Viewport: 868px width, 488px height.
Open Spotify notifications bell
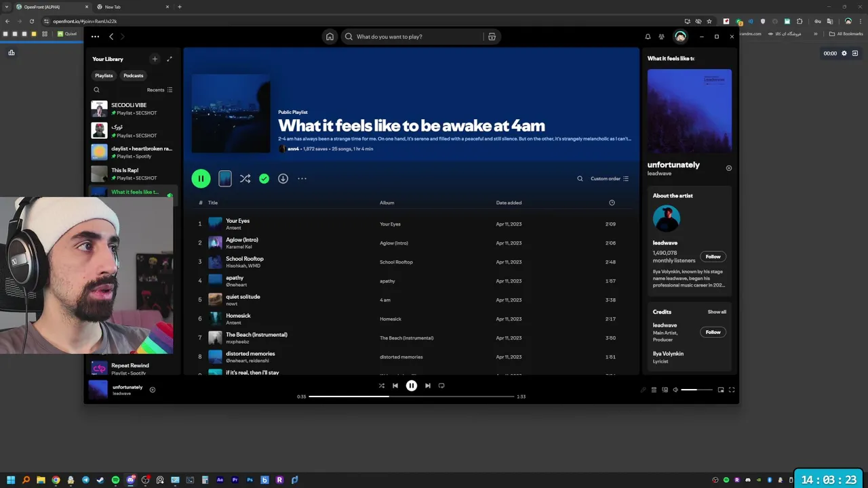point(648,37)
